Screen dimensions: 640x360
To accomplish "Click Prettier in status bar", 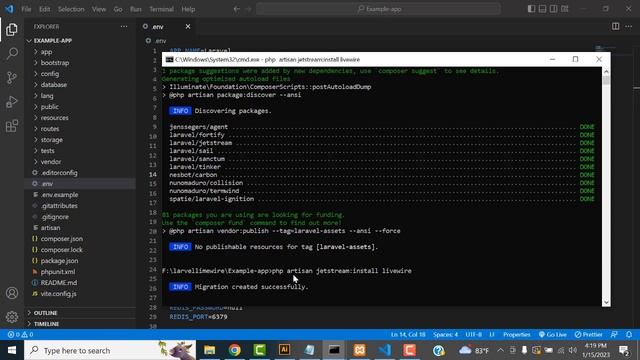I will click(589, 335).
